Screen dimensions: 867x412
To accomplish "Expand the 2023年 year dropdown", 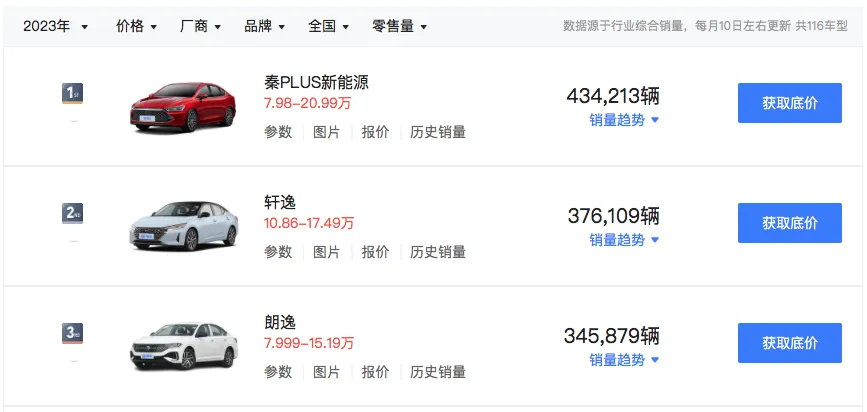I will (x=55, y=26).
